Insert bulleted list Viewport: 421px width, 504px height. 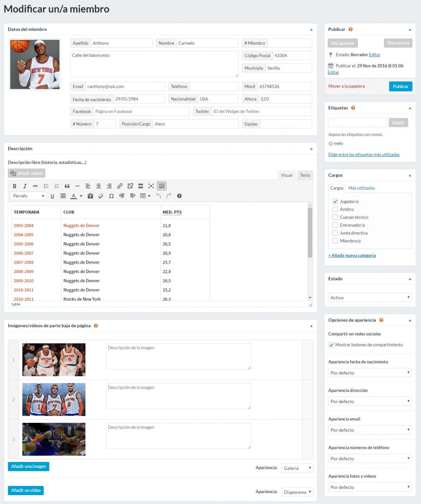tap(46, 186)
